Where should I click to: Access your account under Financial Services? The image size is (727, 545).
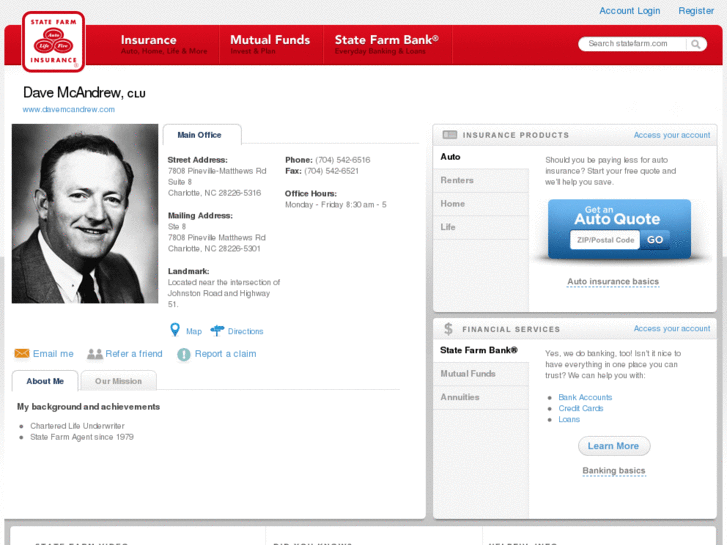pos(672,328)
